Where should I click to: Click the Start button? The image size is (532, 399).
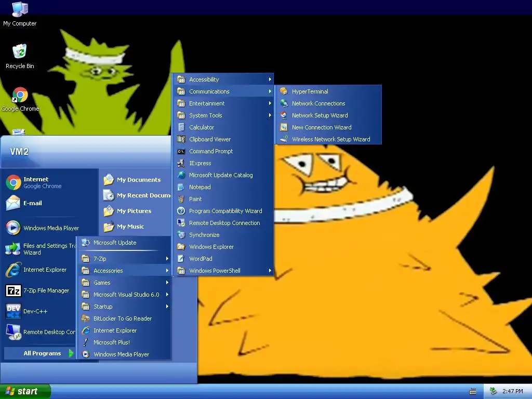pos(25,391)
